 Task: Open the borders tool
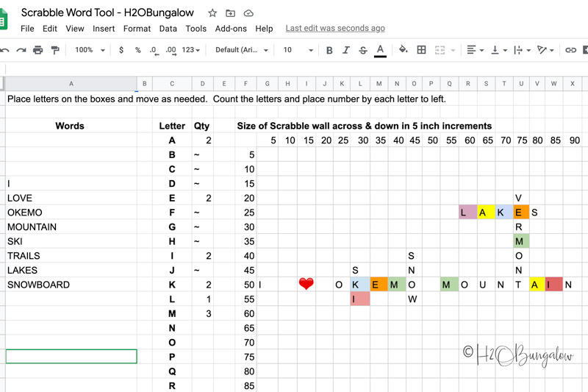(421, 50)
